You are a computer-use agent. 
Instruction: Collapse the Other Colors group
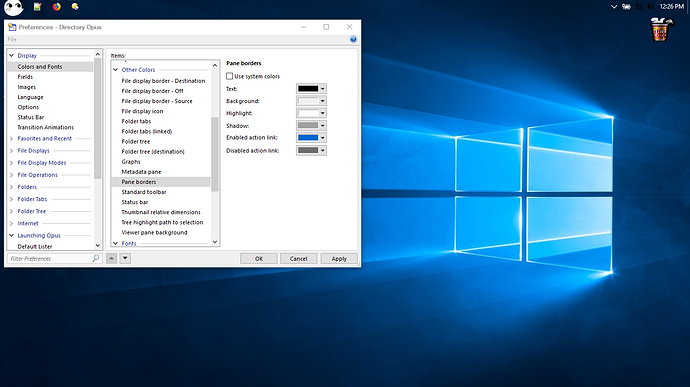point(115,70)
